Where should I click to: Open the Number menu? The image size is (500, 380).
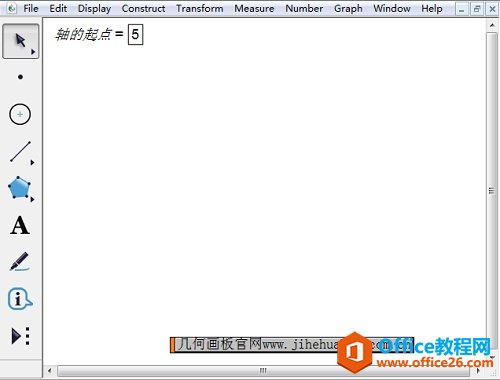(304, 8)
